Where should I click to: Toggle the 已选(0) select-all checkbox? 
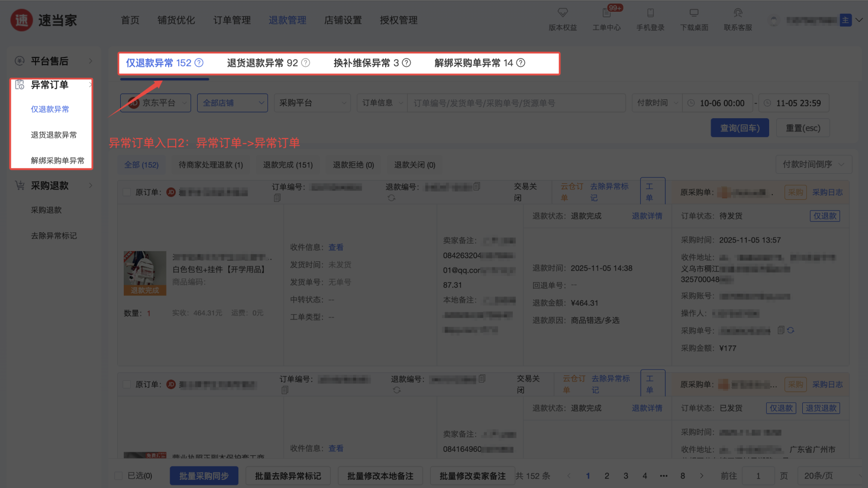pos(119,476)
